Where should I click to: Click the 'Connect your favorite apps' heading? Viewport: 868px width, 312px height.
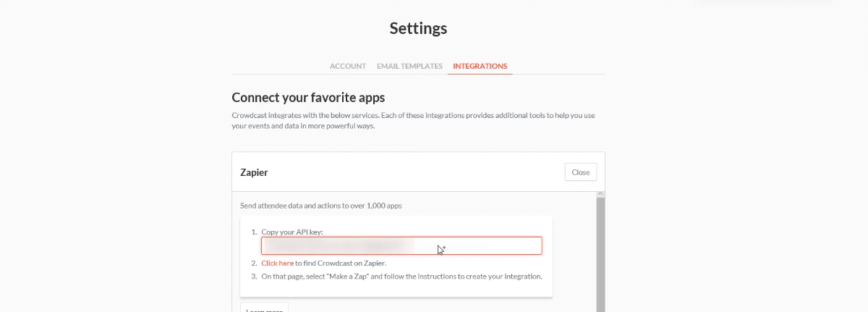[308, 97]
